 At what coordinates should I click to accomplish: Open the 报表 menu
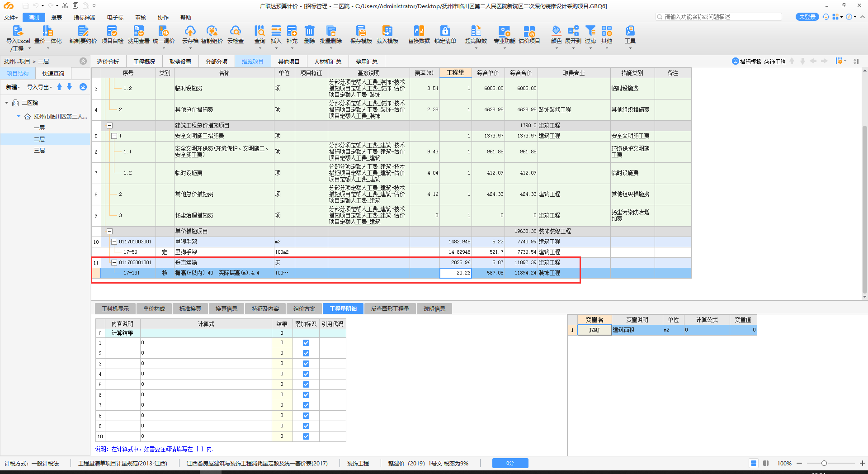[57, 18]
